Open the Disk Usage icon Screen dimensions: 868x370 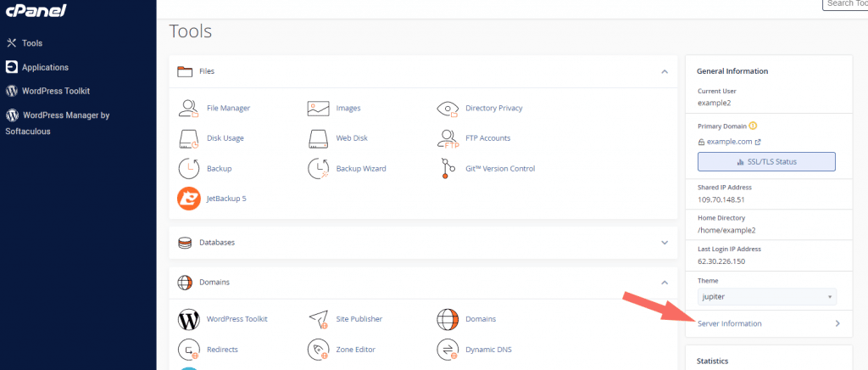pos(188,138)
